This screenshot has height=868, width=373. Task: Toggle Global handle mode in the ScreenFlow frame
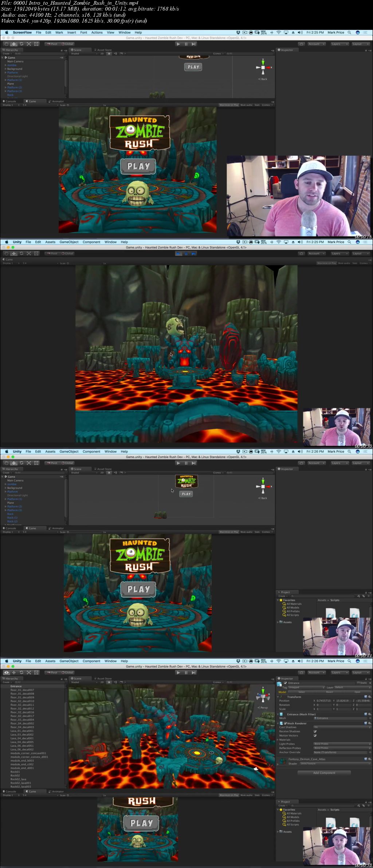[67, 44]
